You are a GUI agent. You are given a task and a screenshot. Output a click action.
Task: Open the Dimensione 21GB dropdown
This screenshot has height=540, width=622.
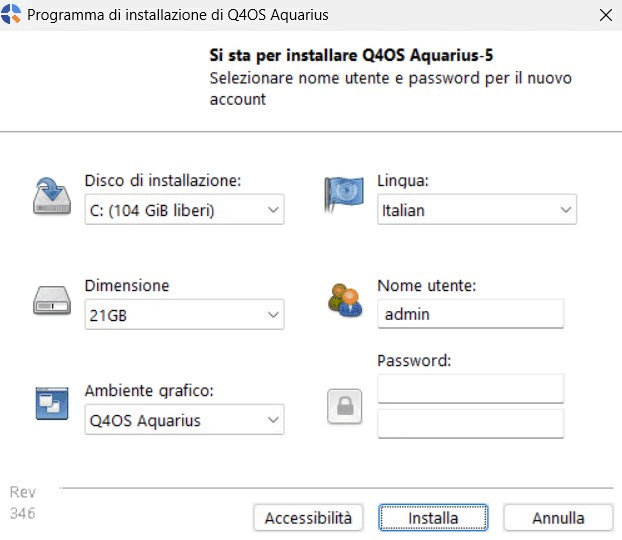tap(184, 315)
